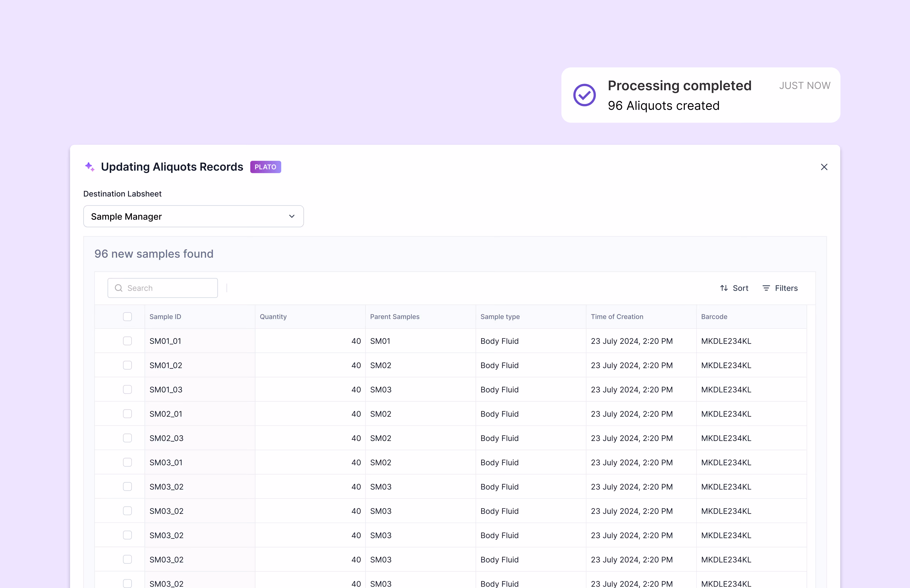Click the checkmark icon in Processing completed toast

tap(584, 95)
